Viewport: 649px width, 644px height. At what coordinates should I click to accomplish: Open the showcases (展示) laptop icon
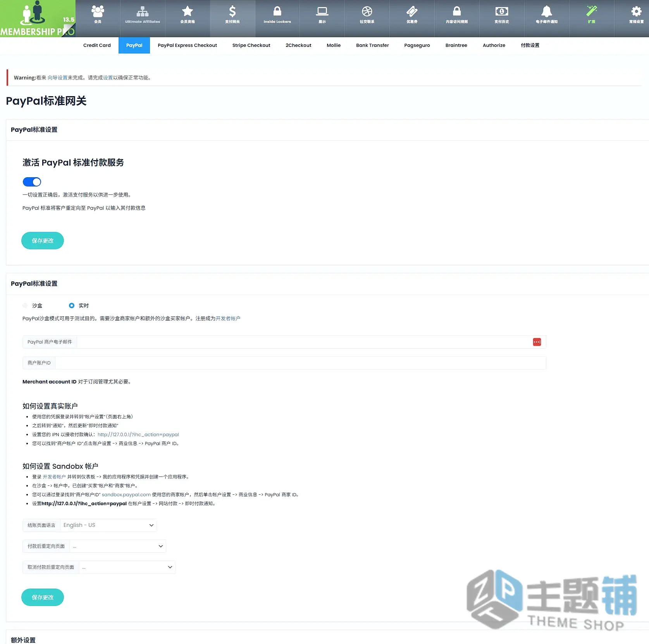click(x=322, y=15)
